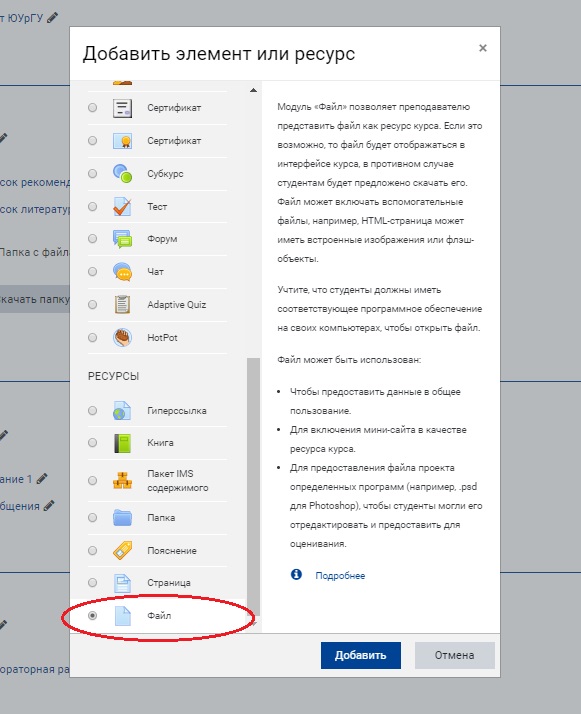Click the pencil edit icon next to ЮУрГУ

point(53,18)
